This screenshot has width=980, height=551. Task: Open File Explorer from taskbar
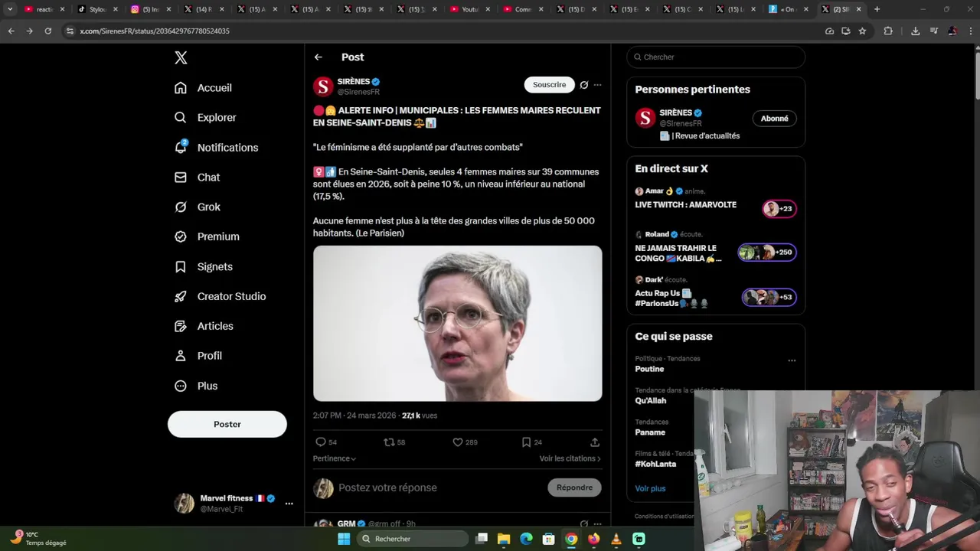(x=504, y=539)
